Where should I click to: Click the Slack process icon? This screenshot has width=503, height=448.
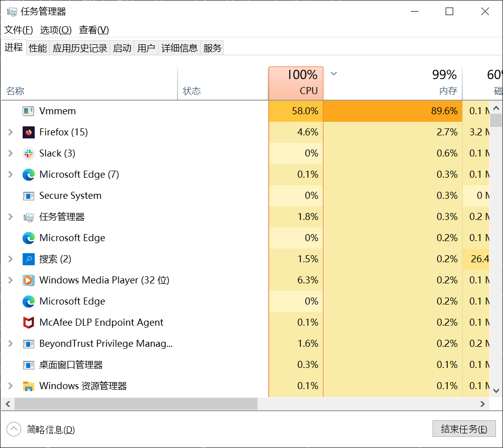tap(28, 154)
